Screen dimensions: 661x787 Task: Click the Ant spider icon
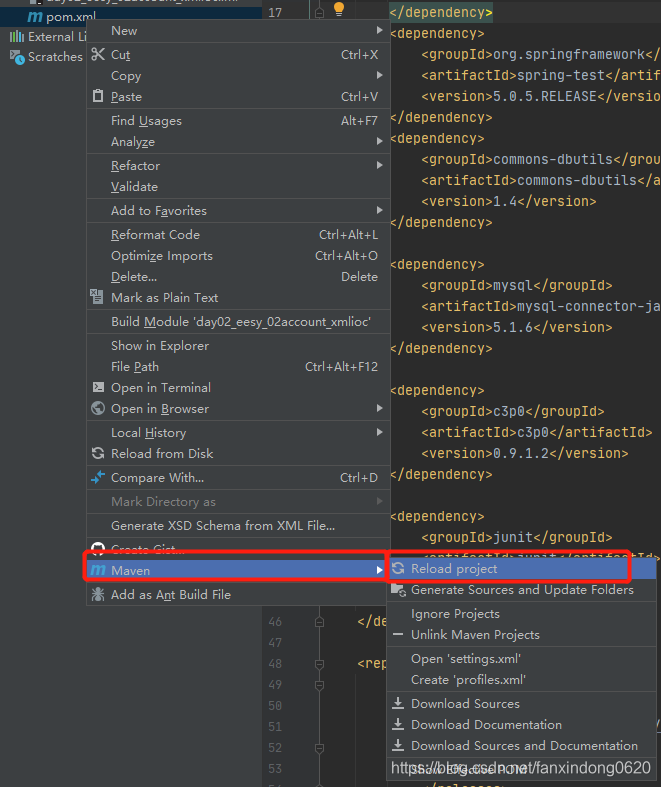coord(98,594)
